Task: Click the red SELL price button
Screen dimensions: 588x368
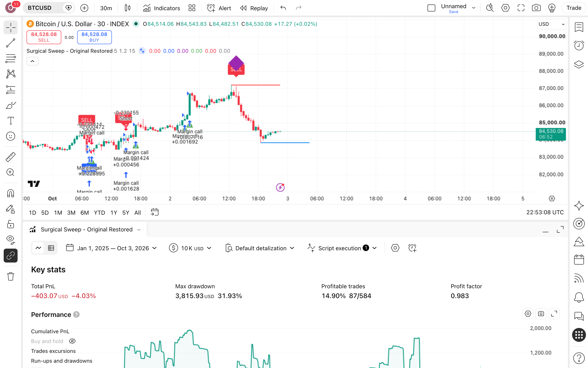Action: click(44, 37)
